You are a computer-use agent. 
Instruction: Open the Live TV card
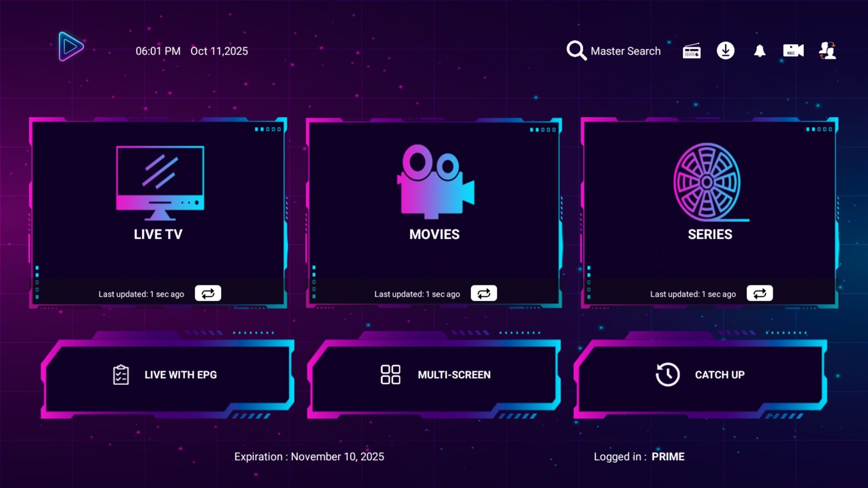[x=158, y=213]
